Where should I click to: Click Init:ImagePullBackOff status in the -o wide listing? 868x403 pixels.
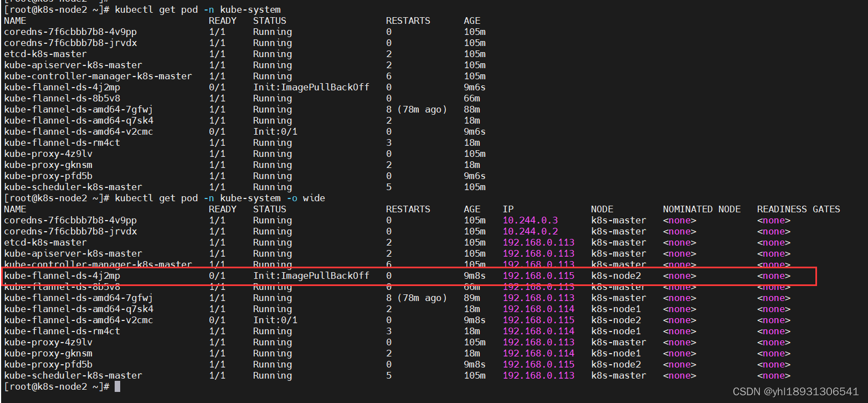point(311,276)
